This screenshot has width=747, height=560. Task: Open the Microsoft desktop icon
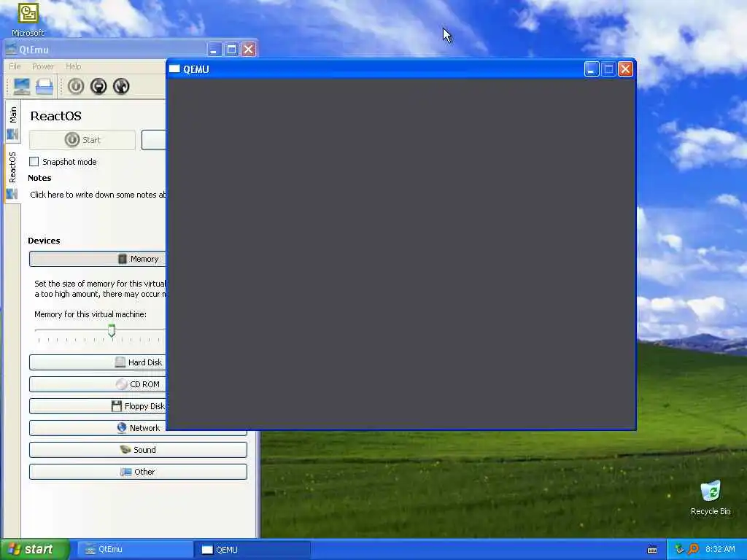tap(28, 19)
